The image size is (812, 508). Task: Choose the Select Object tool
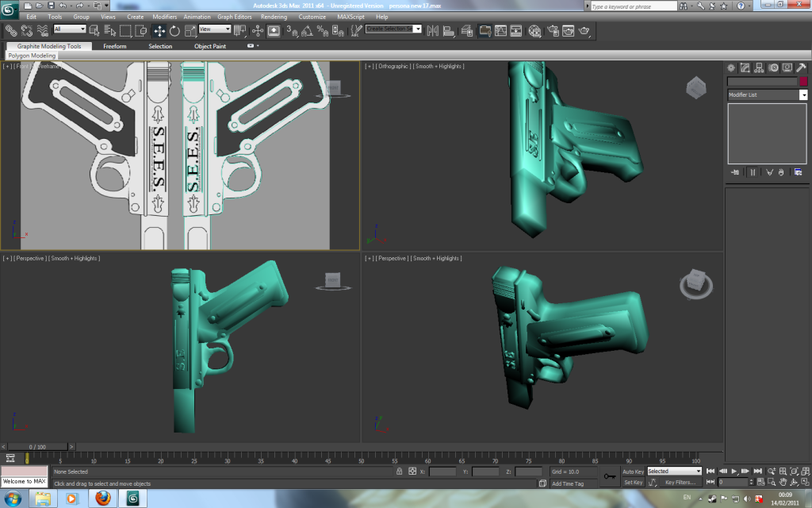point(94,31)
